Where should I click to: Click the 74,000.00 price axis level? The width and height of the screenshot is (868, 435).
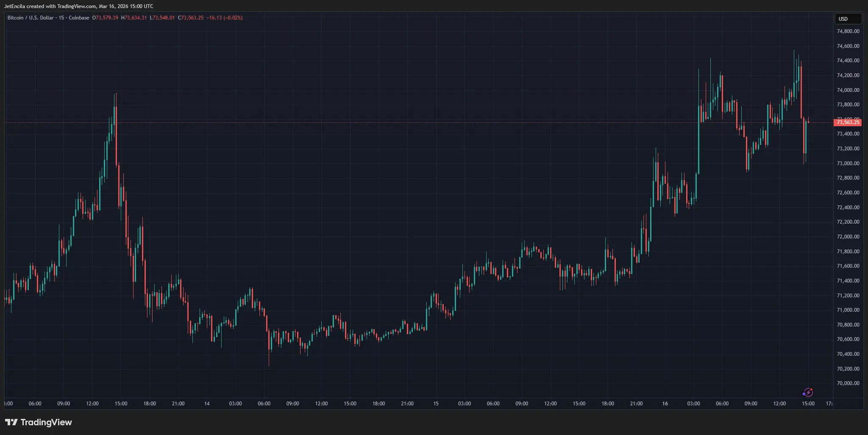pyautogui.click(x=848, y=90)
